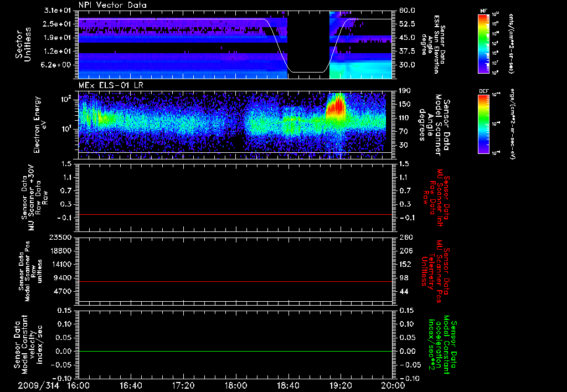Click the green line in velocity panel

coord(235,351)
